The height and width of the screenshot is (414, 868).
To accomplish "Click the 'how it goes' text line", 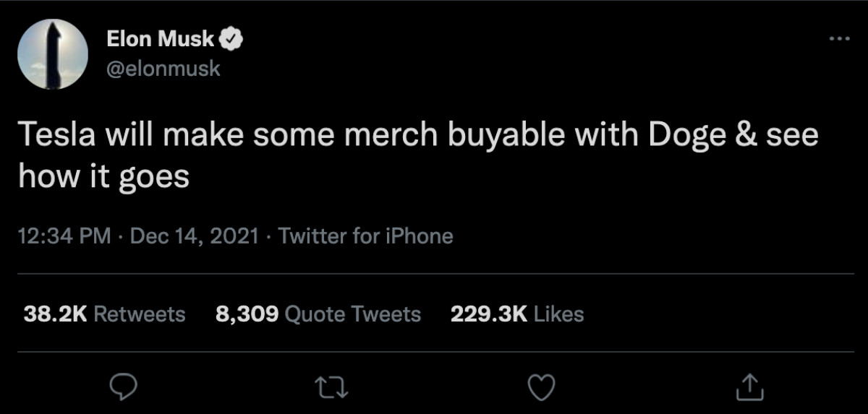I will (103, 177).
